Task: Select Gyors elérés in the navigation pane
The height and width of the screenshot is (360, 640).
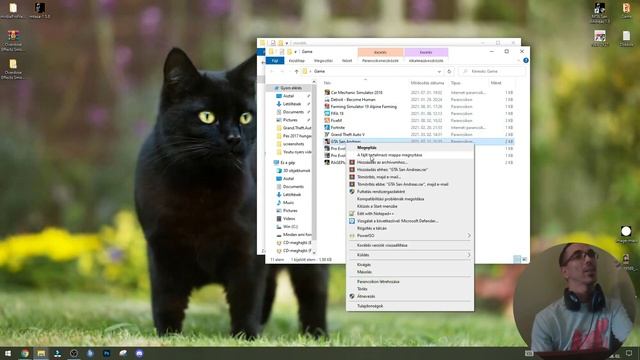Action: pos(291,88)
